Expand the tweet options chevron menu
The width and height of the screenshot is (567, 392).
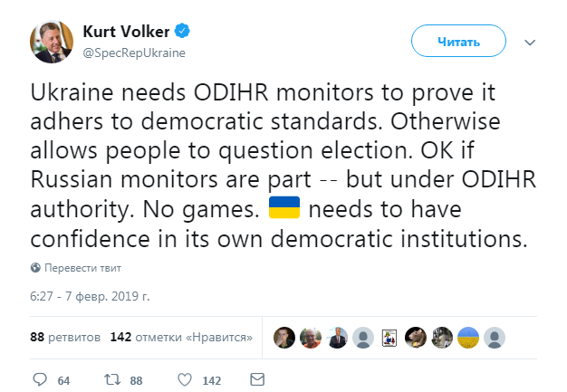pos(531,42)
